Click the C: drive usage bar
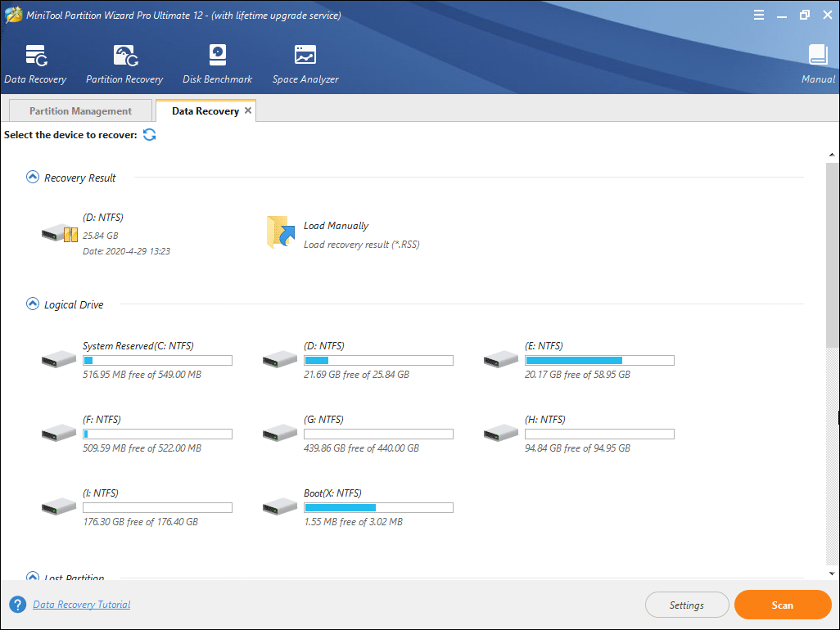 coord(157,360)
